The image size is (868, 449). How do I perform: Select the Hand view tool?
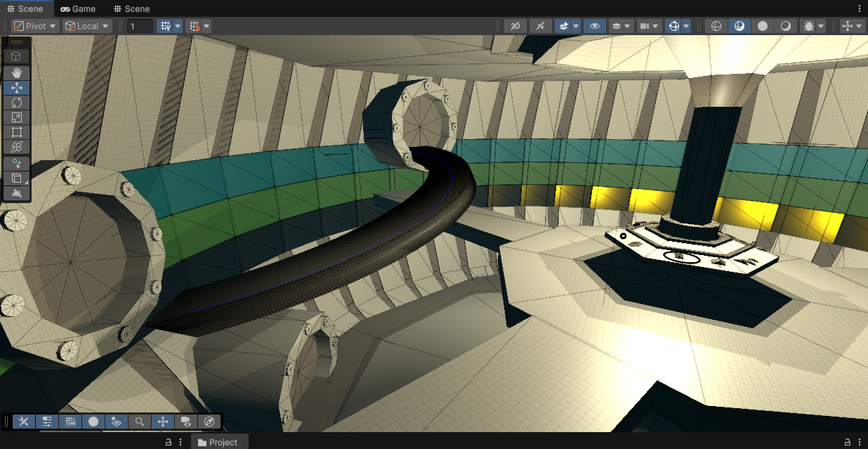click(x=17, y=72)
